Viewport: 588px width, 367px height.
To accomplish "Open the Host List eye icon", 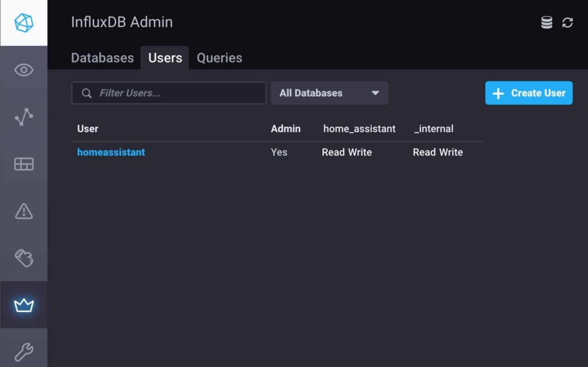I will point(24,70).
